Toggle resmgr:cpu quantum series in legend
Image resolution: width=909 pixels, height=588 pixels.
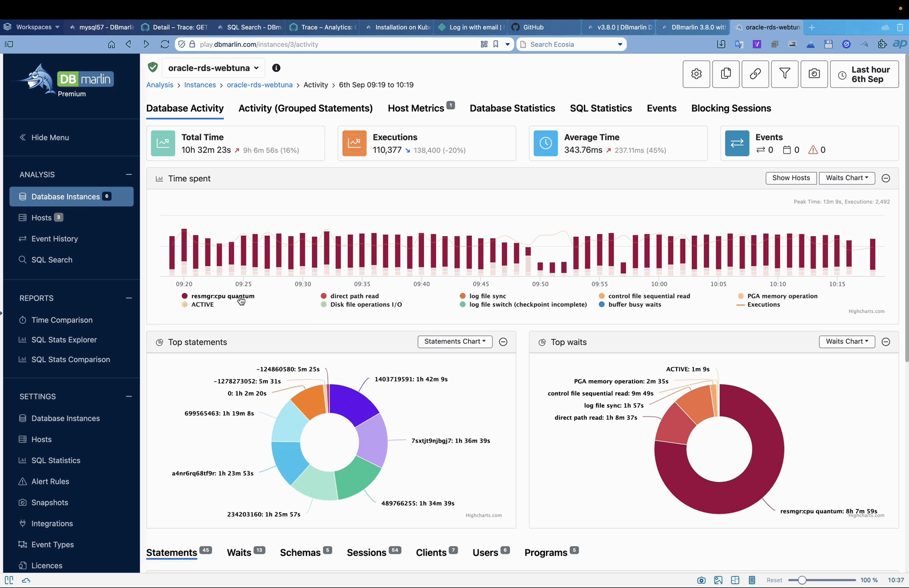218,296
